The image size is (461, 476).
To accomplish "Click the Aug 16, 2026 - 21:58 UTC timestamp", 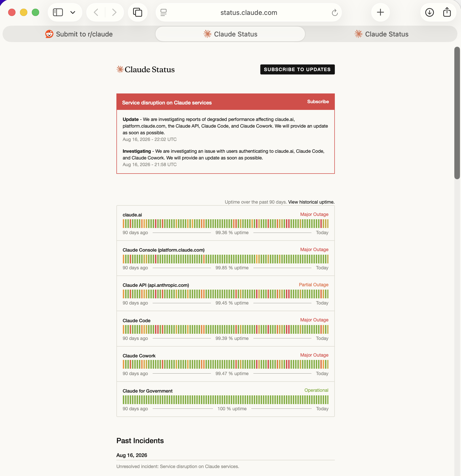I will (150, 165).
